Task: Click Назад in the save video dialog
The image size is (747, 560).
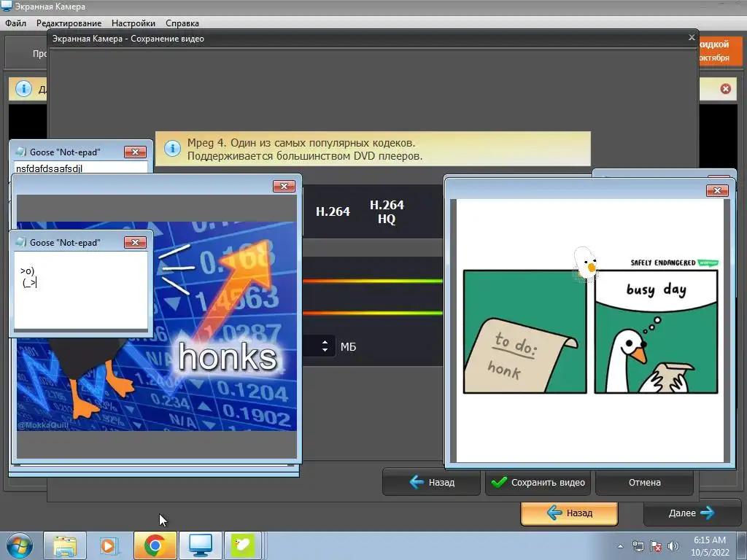Action: click(431, 483)
